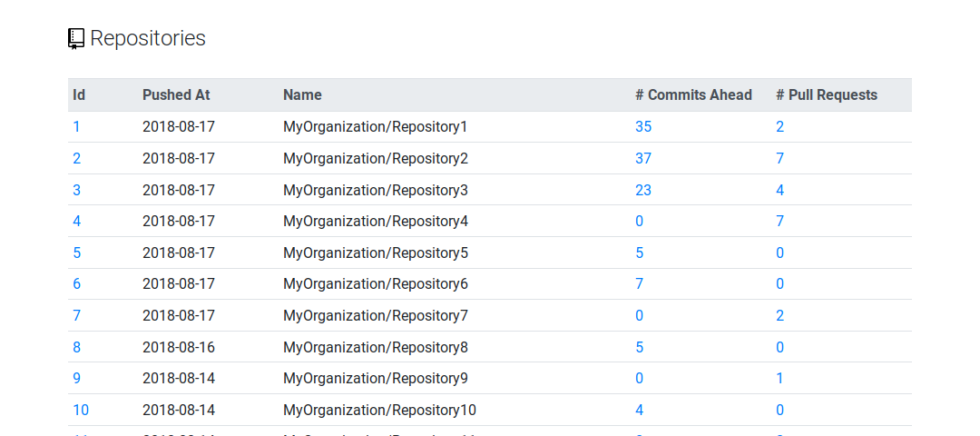Select MyOrganization/Repository8 name cell
Image resolution: width=980 pixels, height=436 pixels.
[x=376, y=347]
